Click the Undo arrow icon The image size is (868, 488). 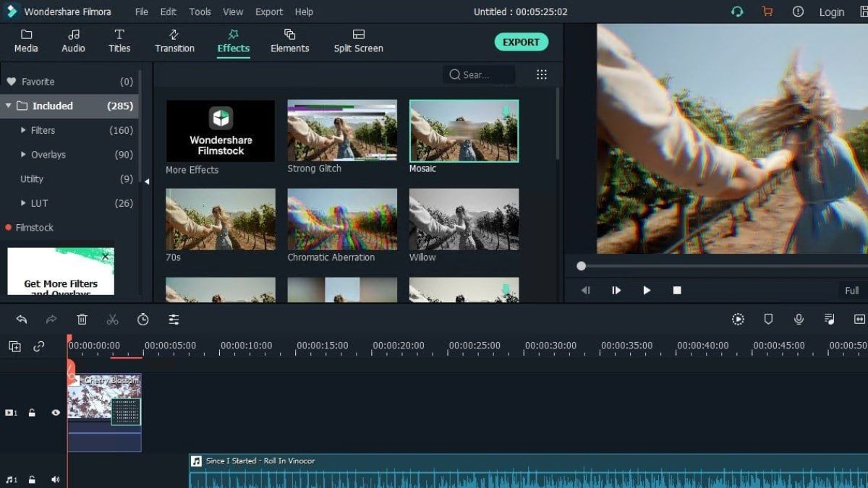click(22, 320)
